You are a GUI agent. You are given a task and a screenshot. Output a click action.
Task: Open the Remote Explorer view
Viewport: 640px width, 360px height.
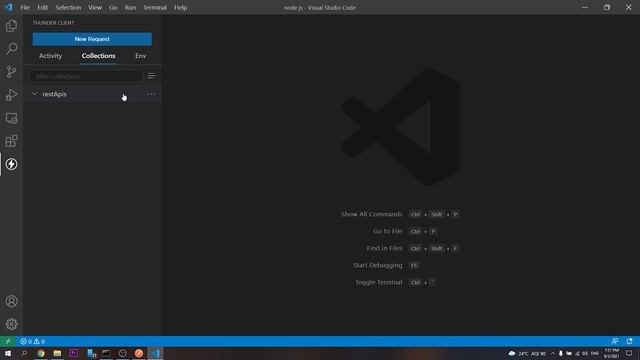(11, 118)
